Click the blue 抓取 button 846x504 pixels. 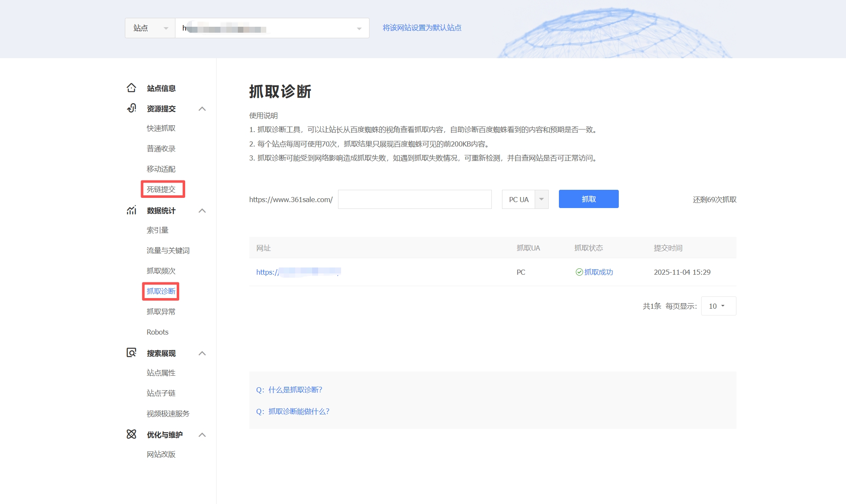(589, 199)
